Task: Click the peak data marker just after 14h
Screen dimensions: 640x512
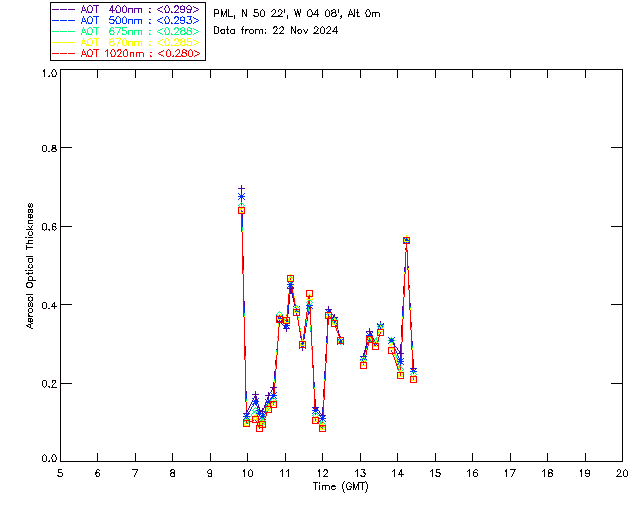Action: coord(407,240)
